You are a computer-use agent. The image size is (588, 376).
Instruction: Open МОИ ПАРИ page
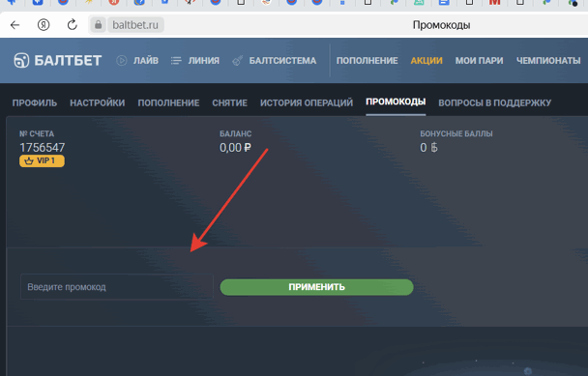[480, 60]
